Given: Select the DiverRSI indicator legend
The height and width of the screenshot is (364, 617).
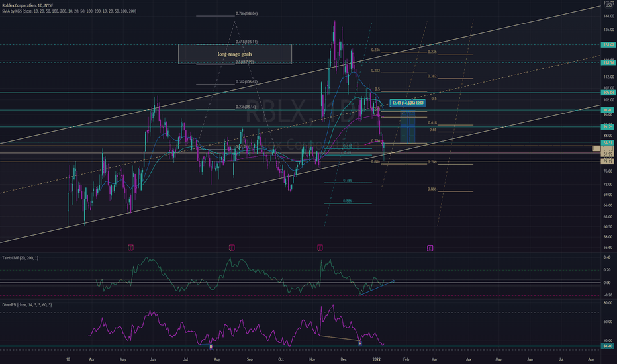Looking at the screenshot, I should click(26, 305).
